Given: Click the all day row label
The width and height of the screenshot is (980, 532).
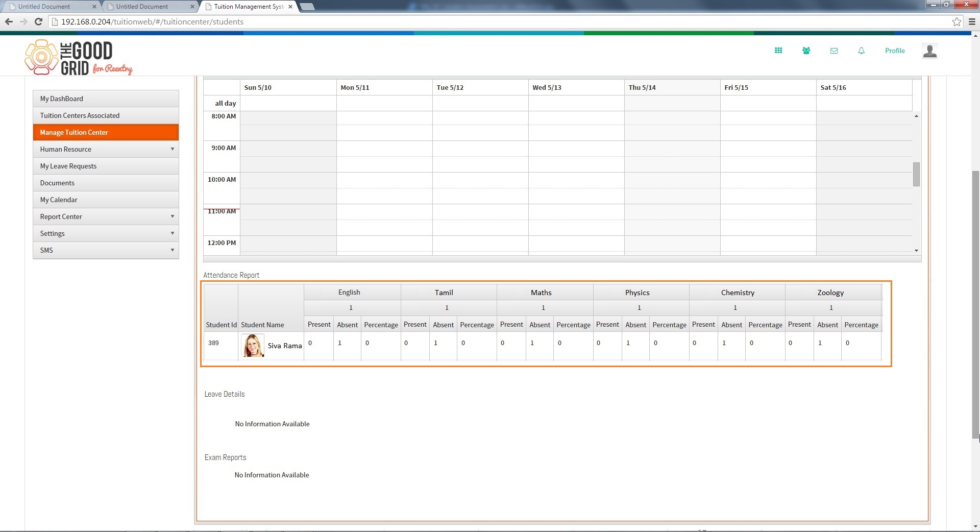Looking at the screenshot, I should [x=225, y=103].
